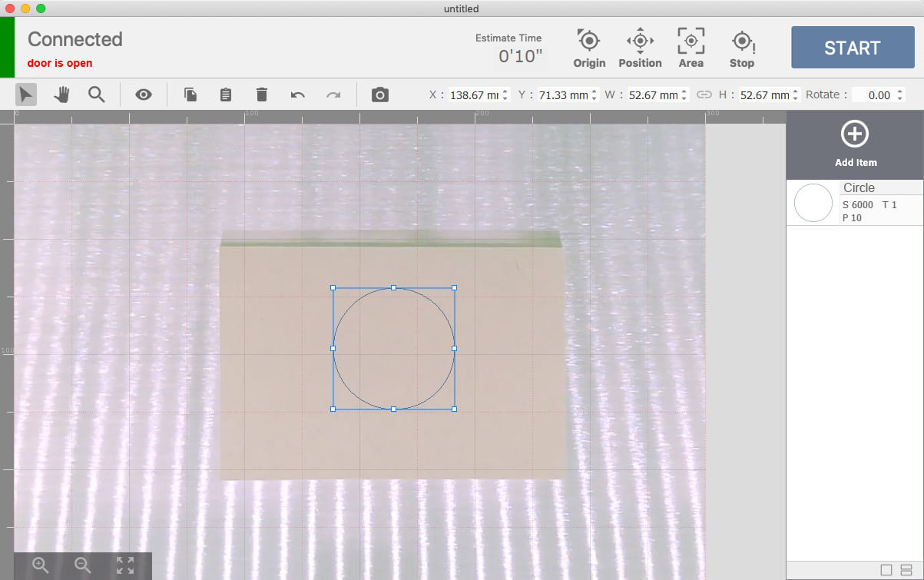
Task: Adjust the X value with its stepper arrows
Action: coord(505,95)
